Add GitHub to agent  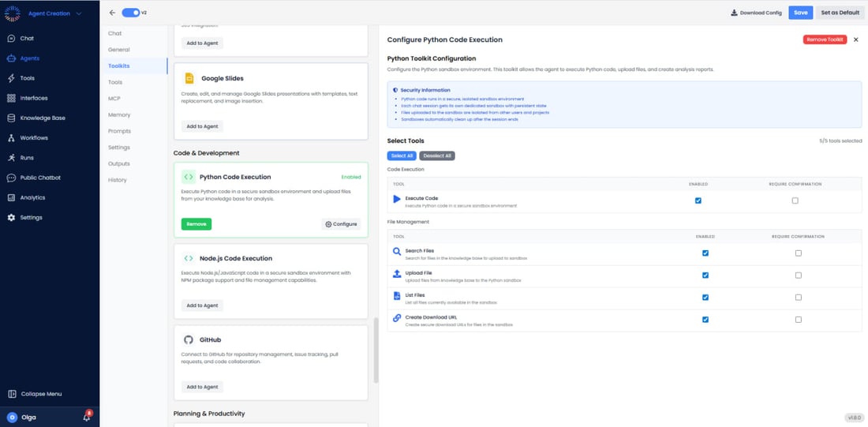[x=202, y=387]
